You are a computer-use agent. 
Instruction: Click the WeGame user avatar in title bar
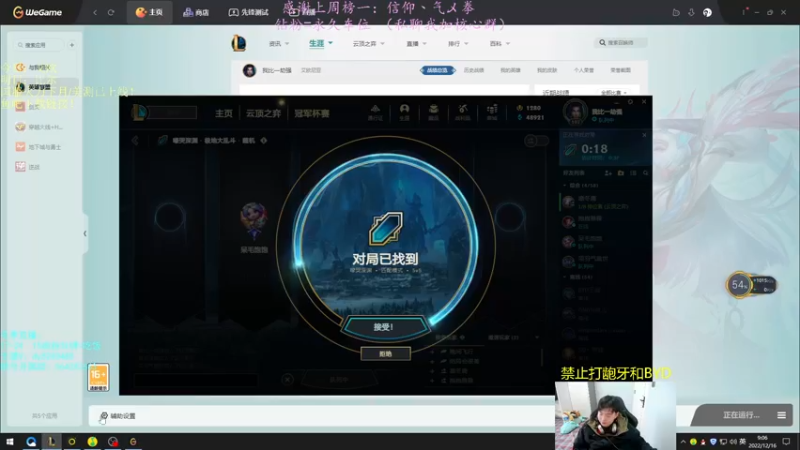[x=707, y=12]
